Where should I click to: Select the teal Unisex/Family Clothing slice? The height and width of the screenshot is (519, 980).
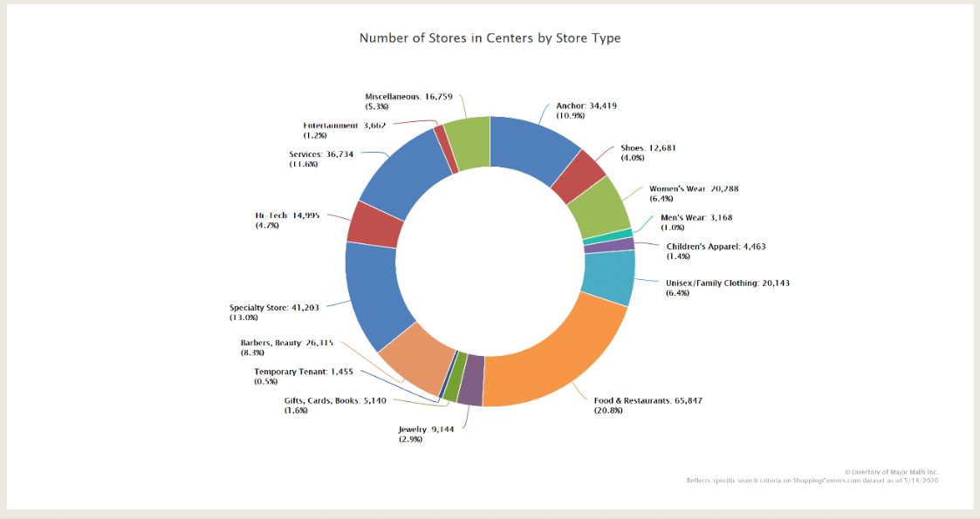point(607,277)
